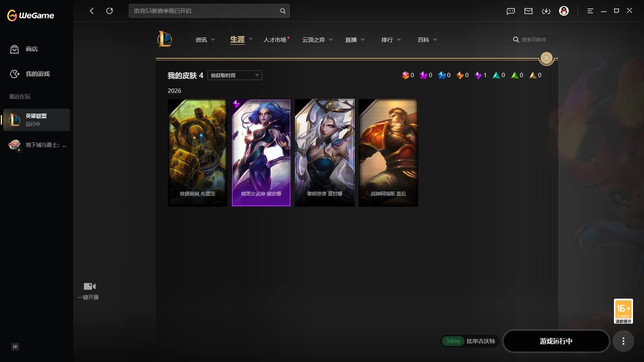This screenshot has width=644, height=362.
Task: Expand the 直播 dropdown arrow
Action: [363, 40]
